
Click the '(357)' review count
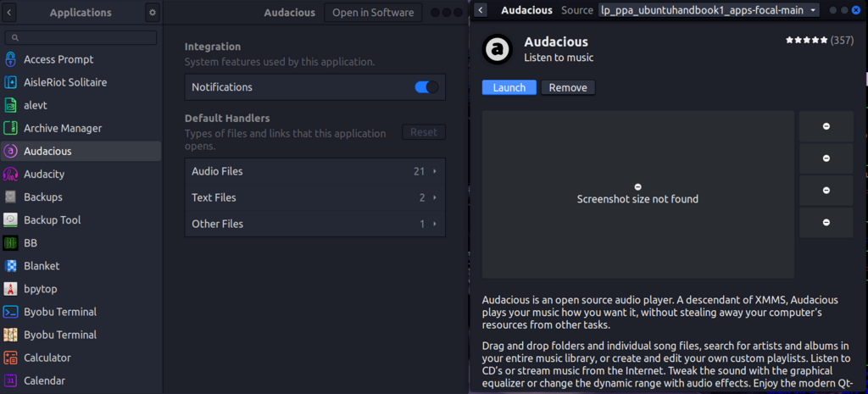click(x=842, y=41)
